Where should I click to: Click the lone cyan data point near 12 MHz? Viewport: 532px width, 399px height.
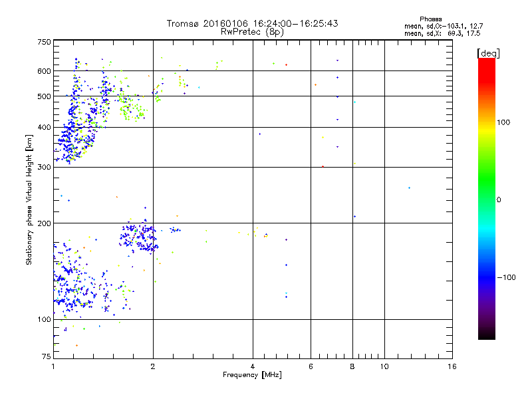point(409,188)
